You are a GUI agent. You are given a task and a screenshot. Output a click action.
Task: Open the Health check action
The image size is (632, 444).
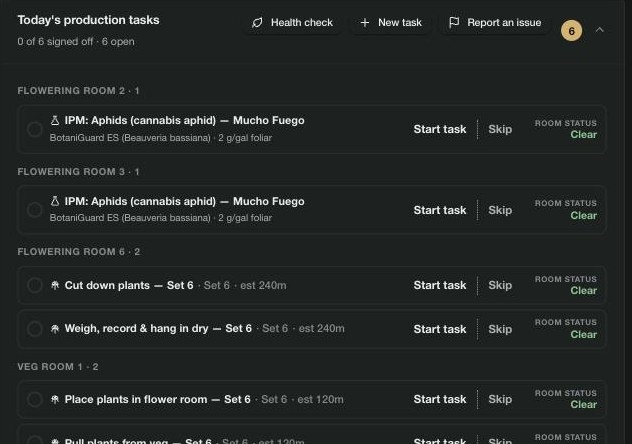[x=293, y=23]
